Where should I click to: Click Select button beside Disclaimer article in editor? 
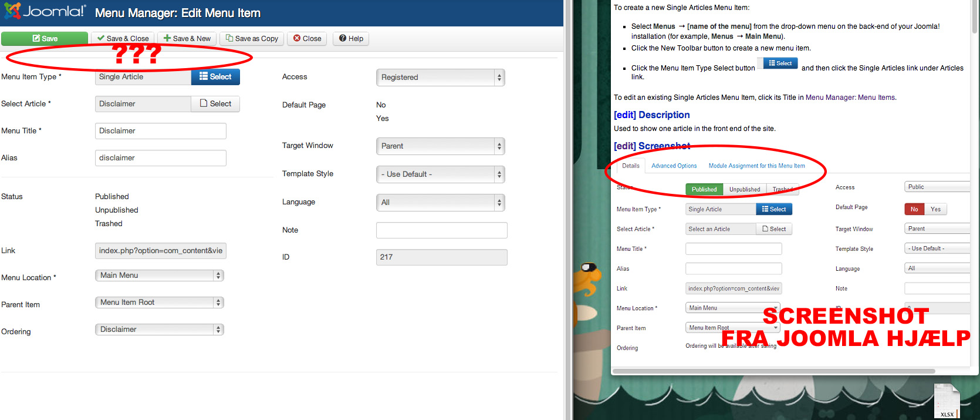click(x=215, y=104)
